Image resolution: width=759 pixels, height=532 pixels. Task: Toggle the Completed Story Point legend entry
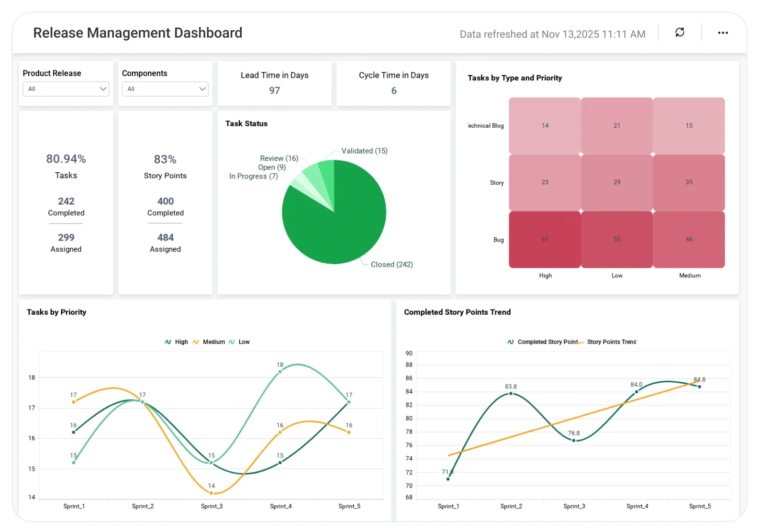pos(542,342)
